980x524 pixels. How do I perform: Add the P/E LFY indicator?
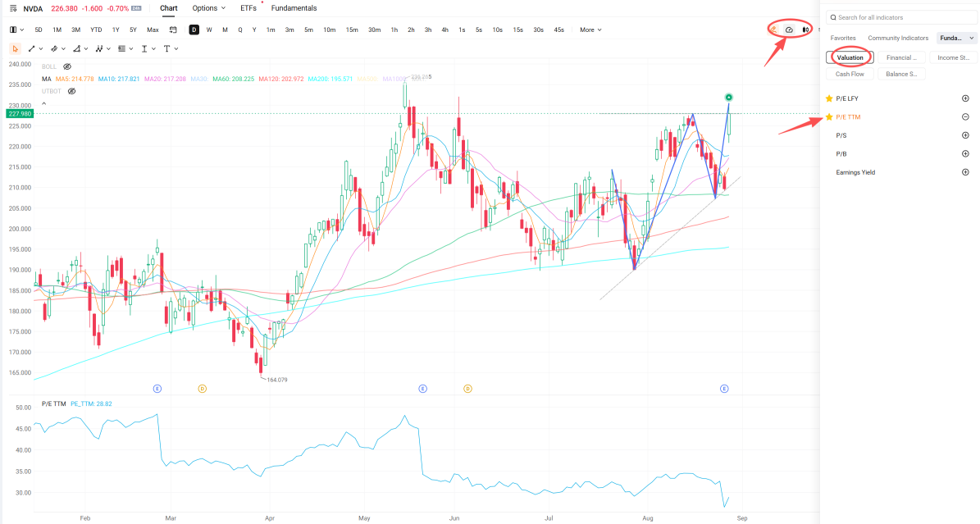[965, 98]
